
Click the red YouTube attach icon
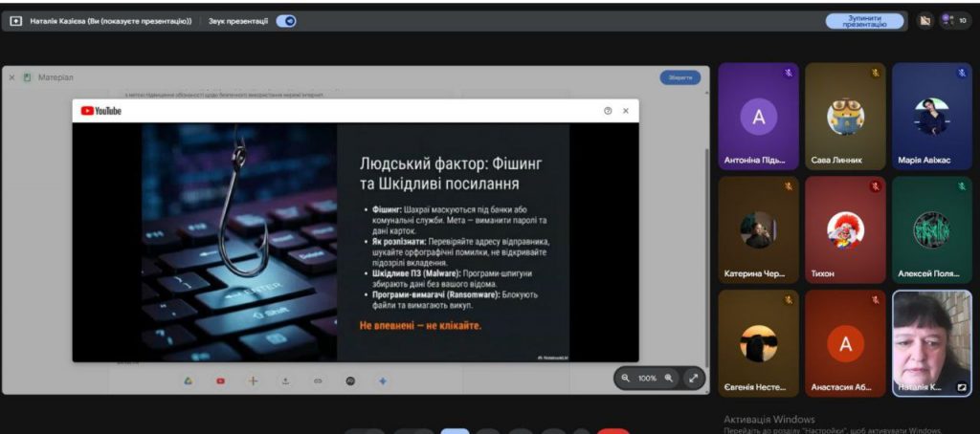click(x=220, y=380)
